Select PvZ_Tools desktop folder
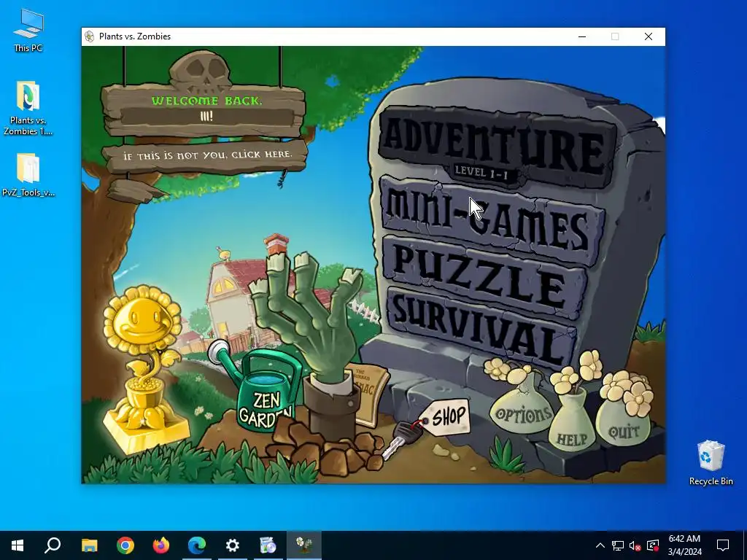This screenshot has height=560, width=747. click(x=28, y=175)
